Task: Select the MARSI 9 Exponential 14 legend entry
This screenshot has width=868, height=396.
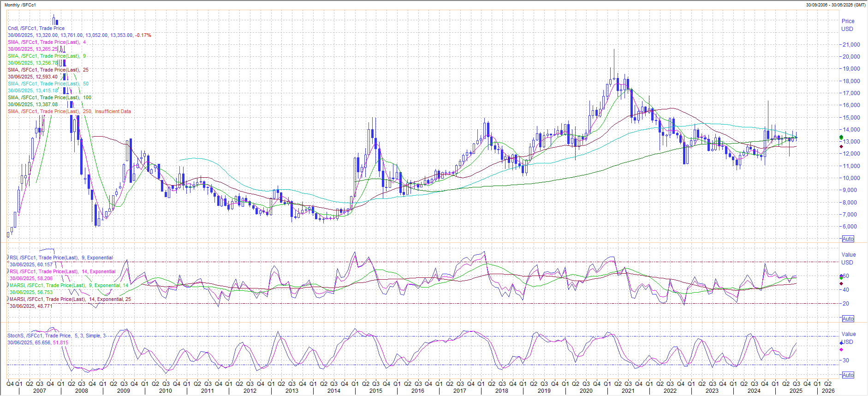Action: 69,285
